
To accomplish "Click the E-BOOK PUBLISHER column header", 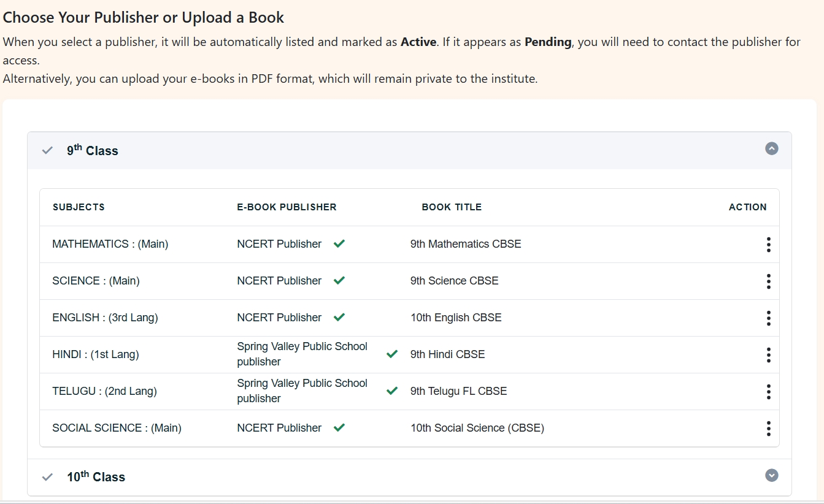I will 287,207.
